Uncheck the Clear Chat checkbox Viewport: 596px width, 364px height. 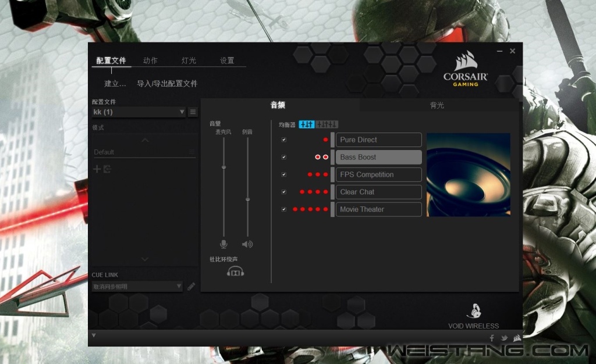(x=283, y=192)
